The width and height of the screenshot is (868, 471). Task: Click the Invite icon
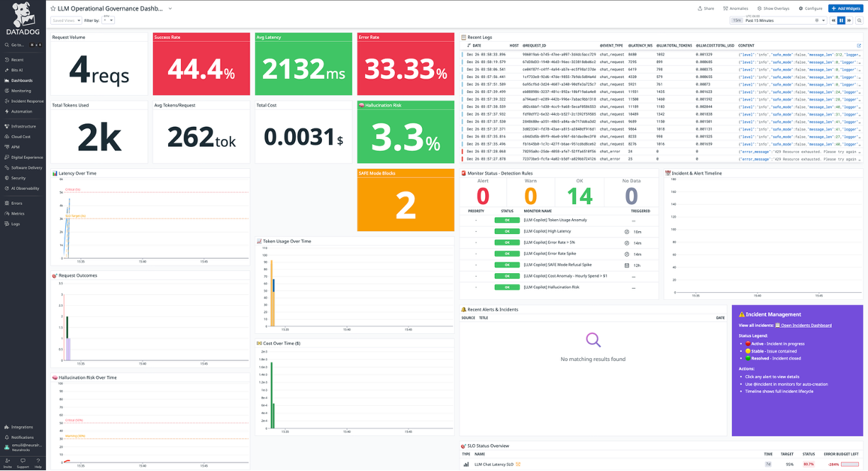[x=8, y=461]
